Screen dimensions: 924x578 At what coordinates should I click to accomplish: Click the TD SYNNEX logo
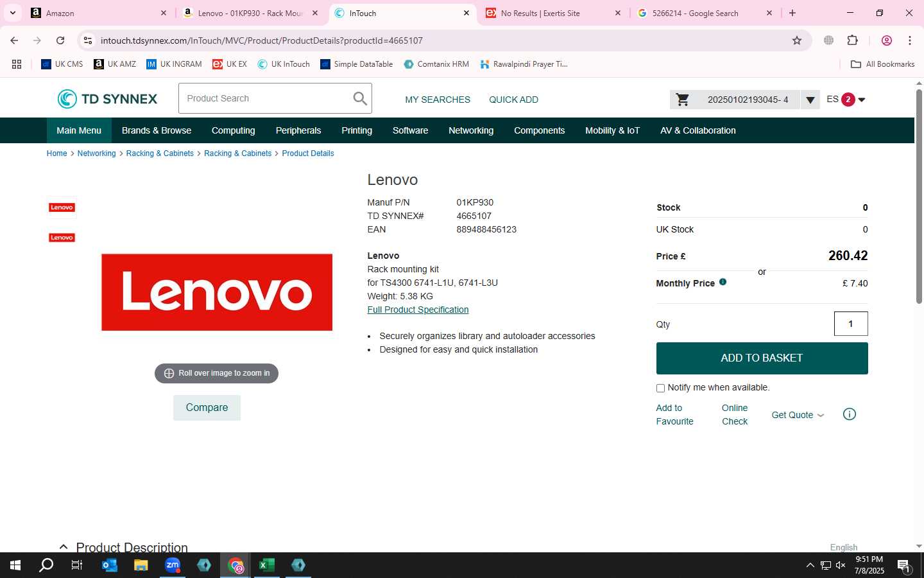[x=107, y=99]
